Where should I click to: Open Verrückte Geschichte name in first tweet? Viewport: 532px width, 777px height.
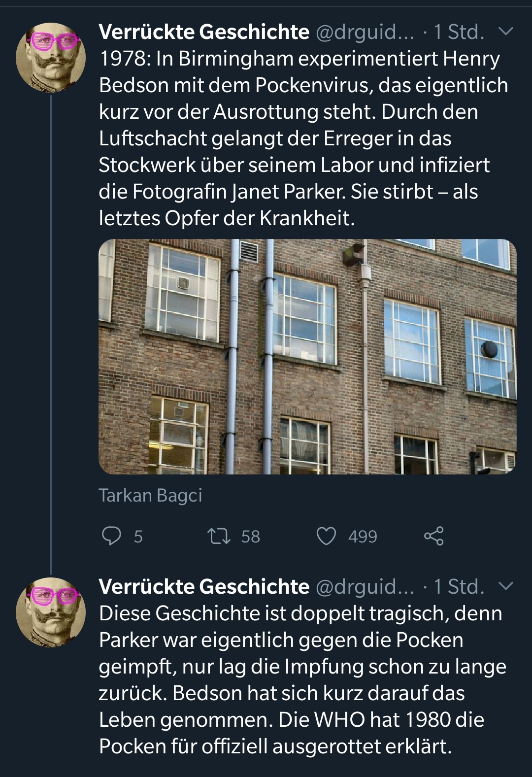(204, 32)
